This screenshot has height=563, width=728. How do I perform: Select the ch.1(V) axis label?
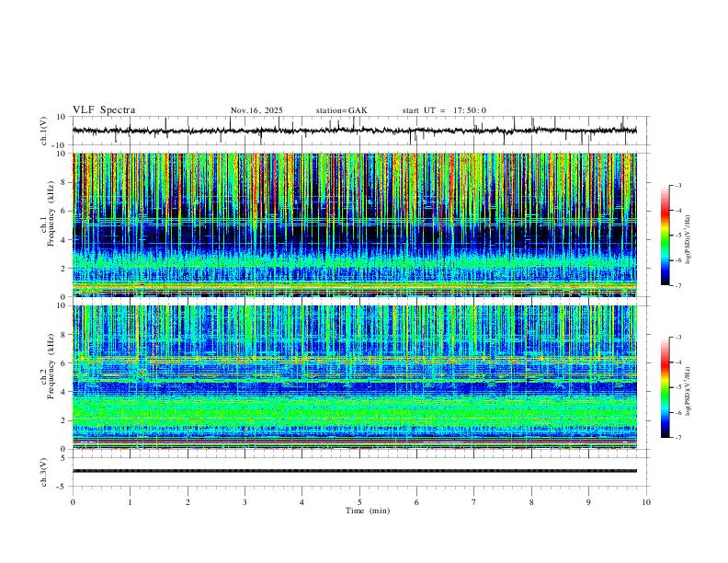pos(45,131)
